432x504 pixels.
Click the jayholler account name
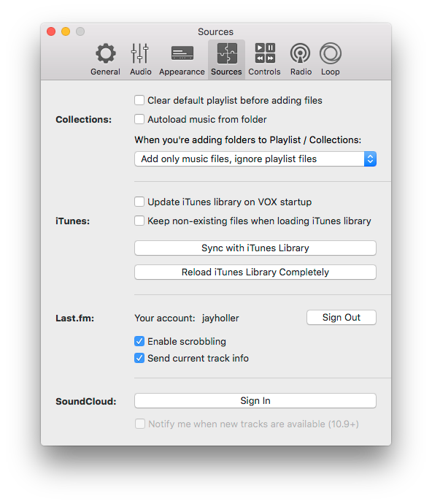point(220,318)
